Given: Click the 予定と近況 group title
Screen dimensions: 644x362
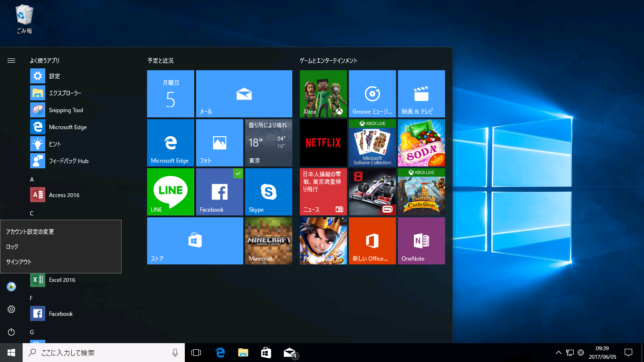Looking at the screenshot, I should click(x=160, y=60).
